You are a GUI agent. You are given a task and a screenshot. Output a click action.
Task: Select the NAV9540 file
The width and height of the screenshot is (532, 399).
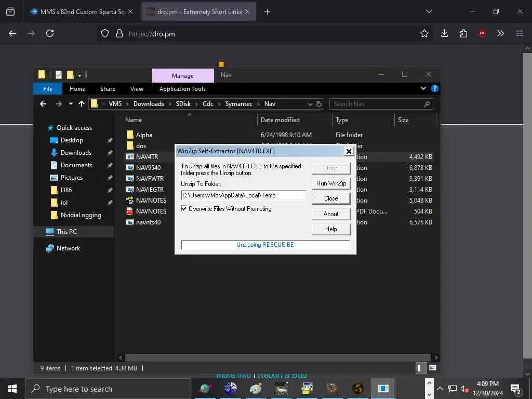(x=148, y=168)
